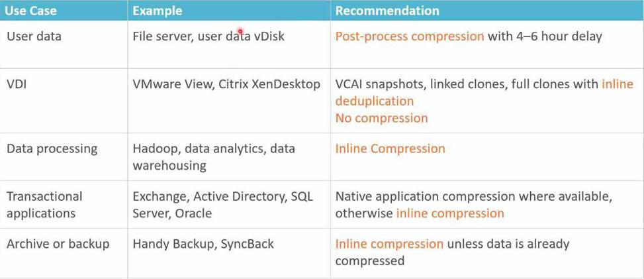Click the "Transactional applications" use case cell

(x=44, y=205)
